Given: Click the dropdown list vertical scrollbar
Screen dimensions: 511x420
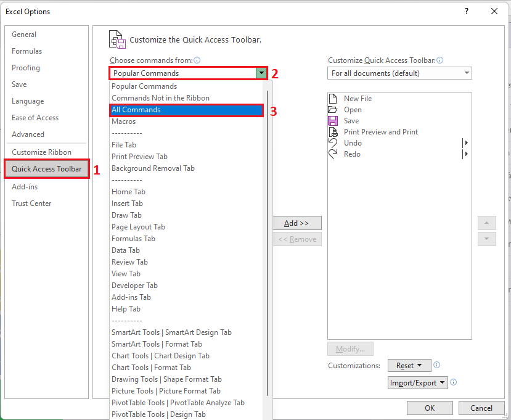Looking at the screenshot, I should [268, 243].
